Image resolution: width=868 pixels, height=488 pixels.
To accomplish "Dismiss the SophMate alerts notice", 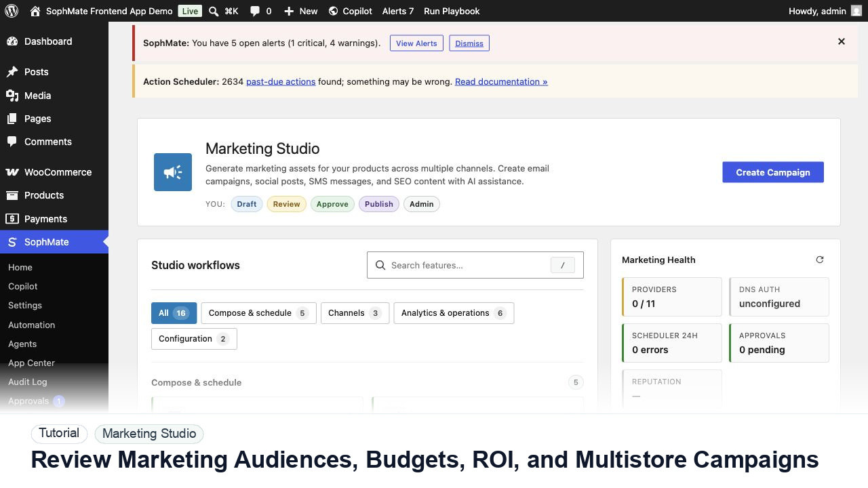I will (469, 43).
